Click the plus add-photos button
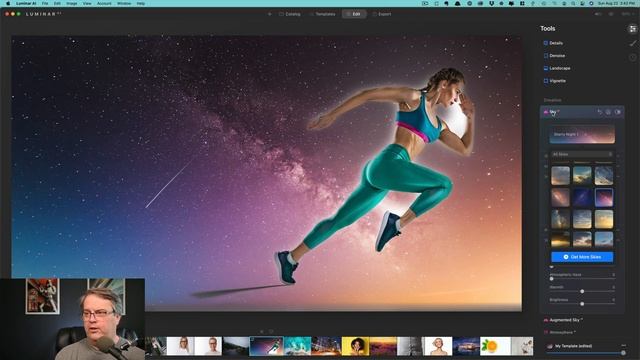Screen dimensions: 640x360 click(269, 14)
